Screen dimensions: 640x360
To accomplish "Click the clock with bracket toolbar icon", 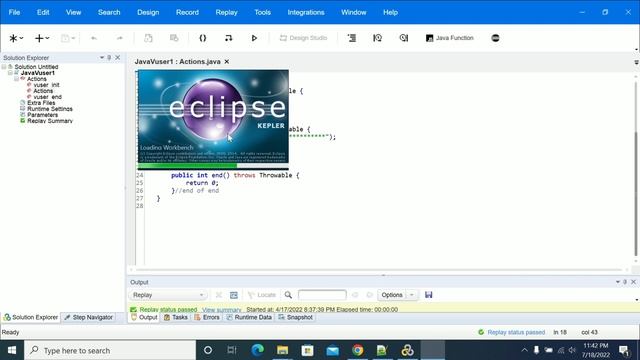I will [378, 38].
